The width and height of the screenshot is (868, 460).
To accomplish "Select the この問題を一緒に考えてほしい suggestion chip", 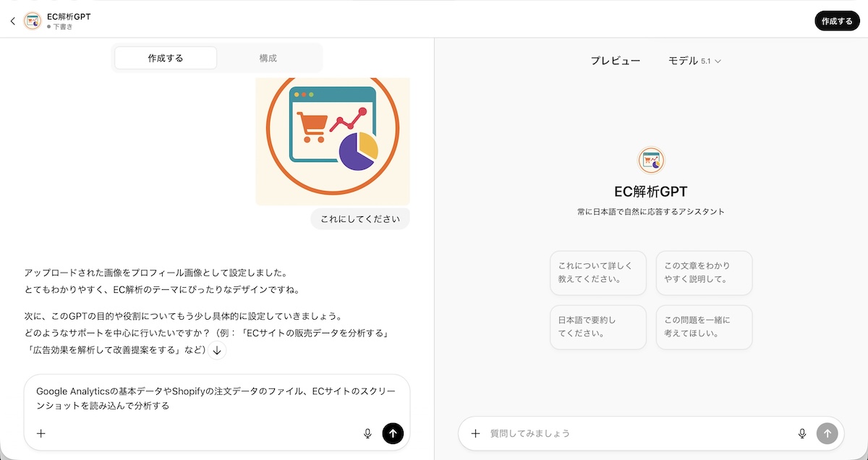I will tap(704, 327).
